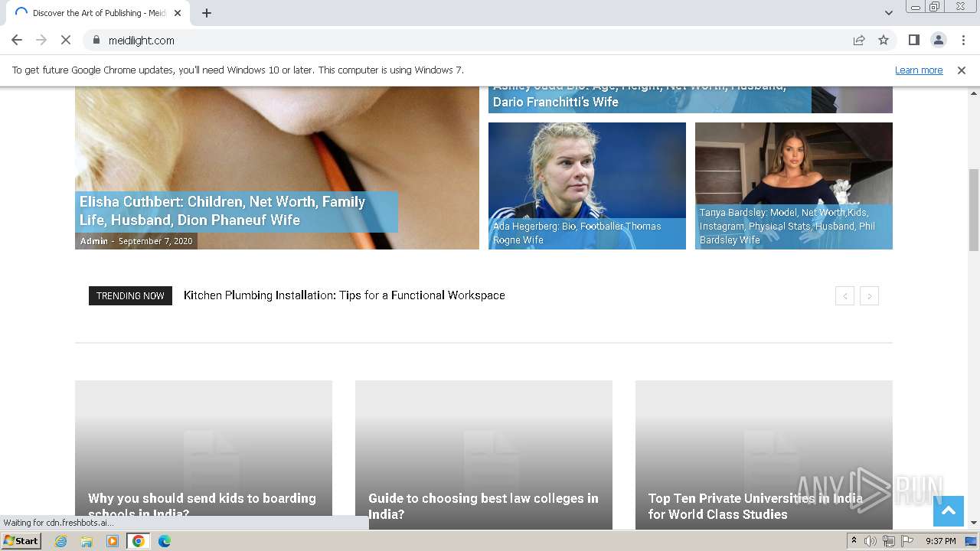Viewport: 980px width, 551px height.
Task: View site information lock icon
Action: click(x=96, y=40)
